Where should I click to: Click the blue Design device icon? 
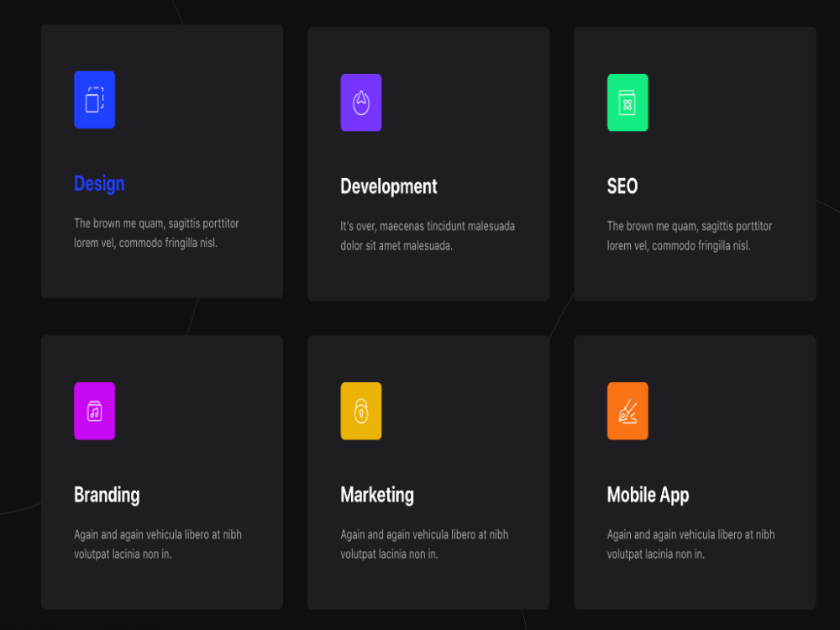tap(94, 99)
